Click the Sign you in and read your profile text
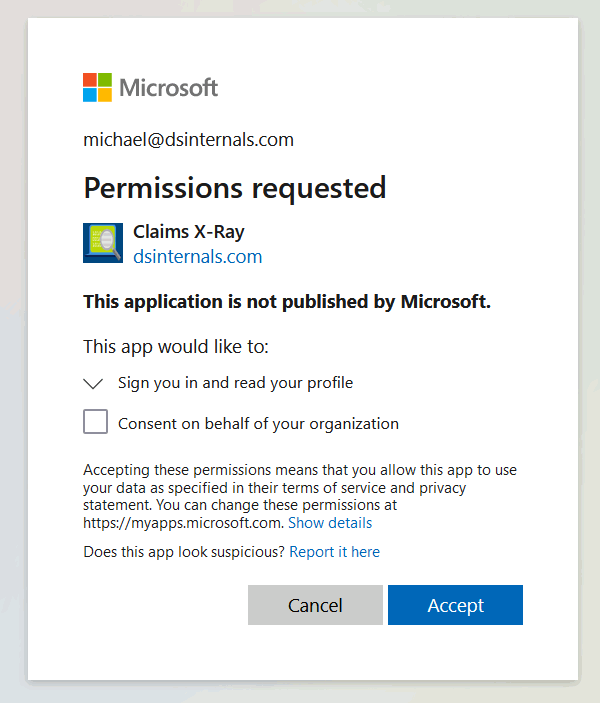Screen dimensions: 600x703 tap(235, 383)
